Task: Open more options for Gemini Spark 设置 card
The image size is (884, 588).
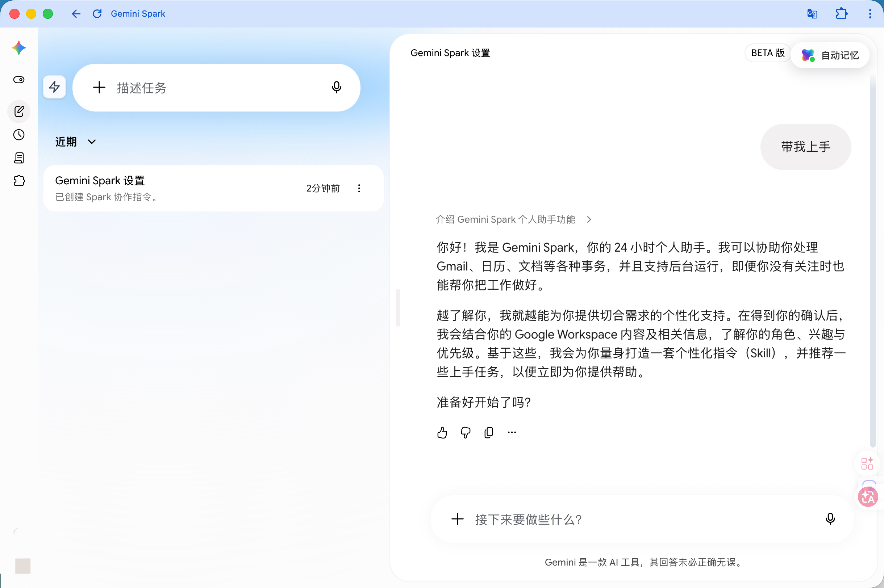Action: (359, 188)
